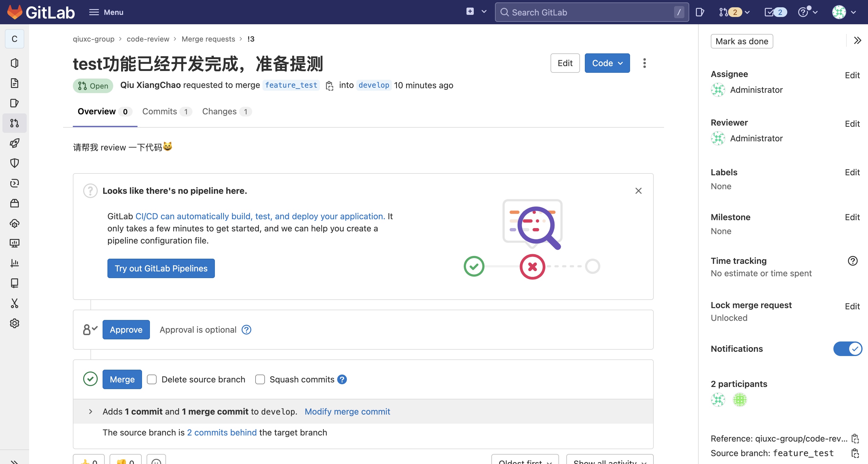Open the Wiki sidebar icon

pos(15,283)
